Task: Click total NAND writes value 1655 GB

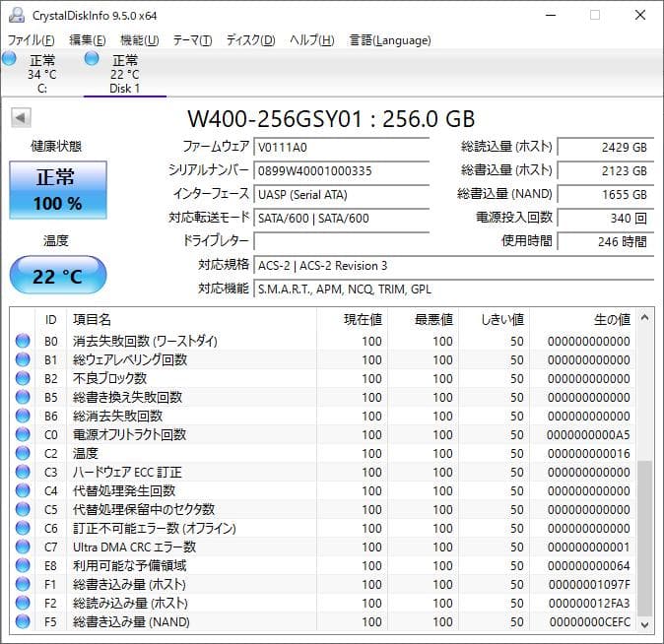Action: coord(606,194)
